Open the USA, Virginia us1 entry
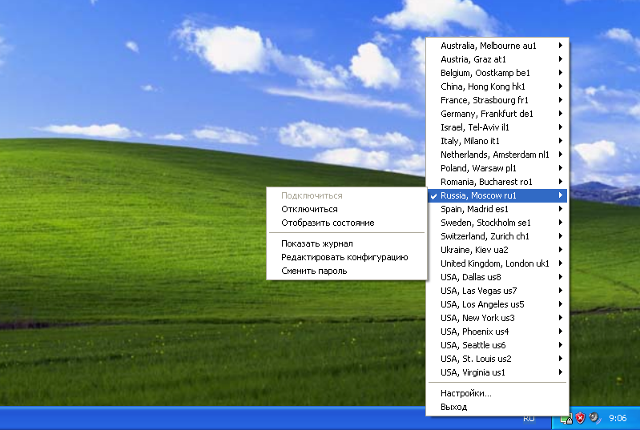This screenshot has height=430, width=640. 497,372
